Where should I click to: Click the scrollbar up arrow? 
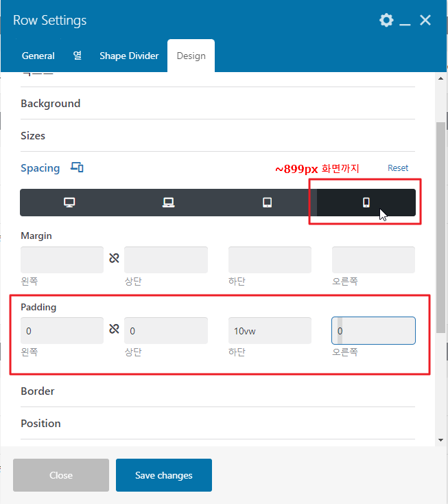pyautogui.click(x=440, y=78)
